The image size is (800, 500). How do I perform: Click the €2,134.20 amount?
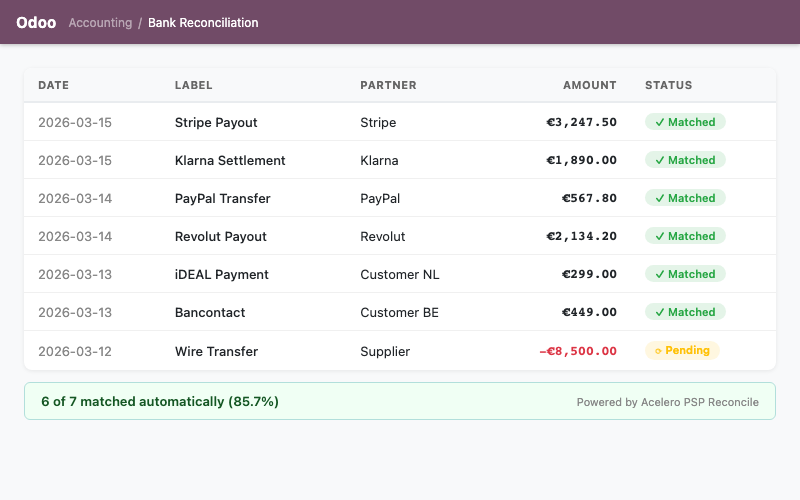[582, 236]
